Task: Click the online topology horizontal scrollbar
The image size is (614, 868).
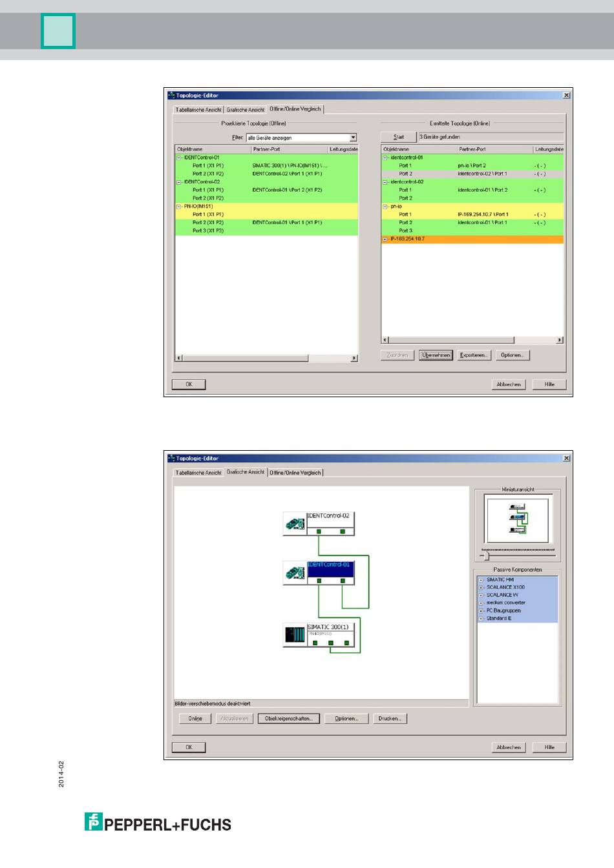Action: pyautogui.click(x=472, y=340)
